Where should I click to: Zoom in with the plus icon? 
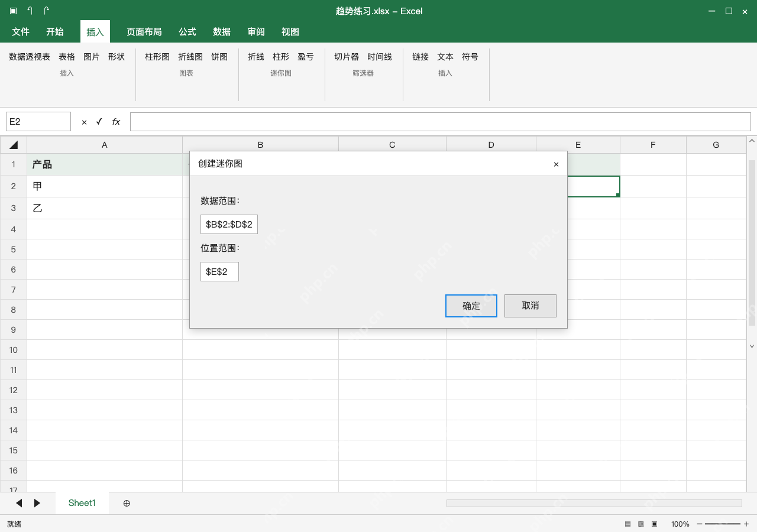pos(746,524)
